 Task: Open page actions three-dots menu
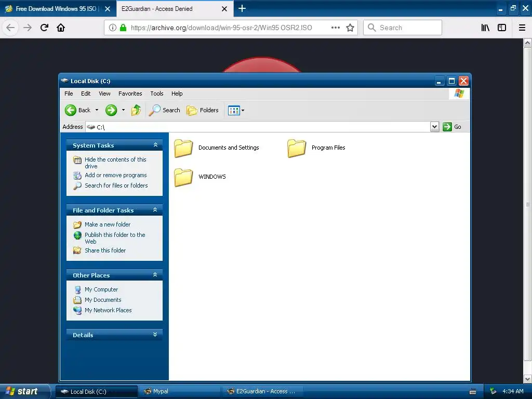[x=335, y=28]
